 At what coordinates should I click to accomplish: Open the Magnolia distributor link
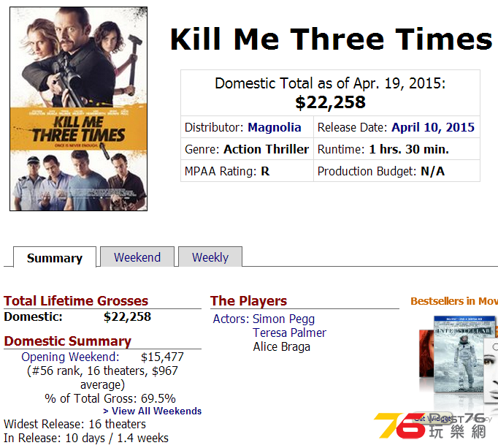(275, 127)
